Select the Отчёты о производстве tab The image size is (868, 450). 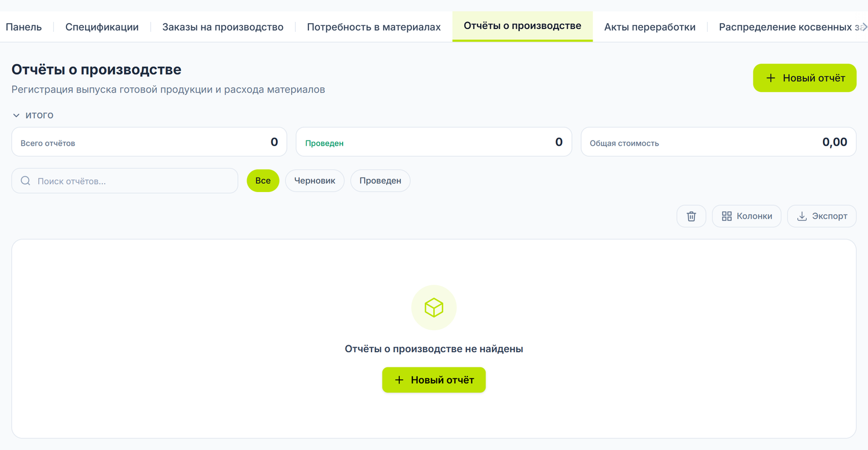point(523,27)
